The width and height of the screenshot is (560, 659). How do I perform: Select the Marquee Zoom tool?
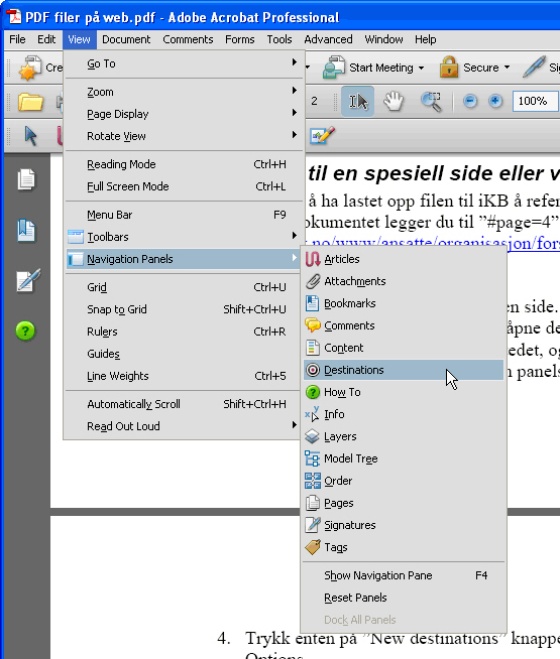pyautogui.click(x=431, y=101)
